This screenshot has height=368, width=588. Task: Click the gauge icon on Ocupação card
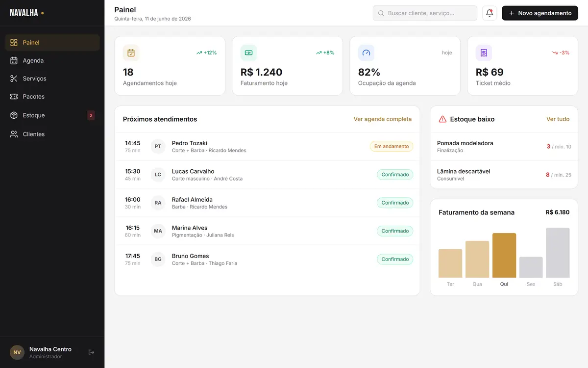367,53
